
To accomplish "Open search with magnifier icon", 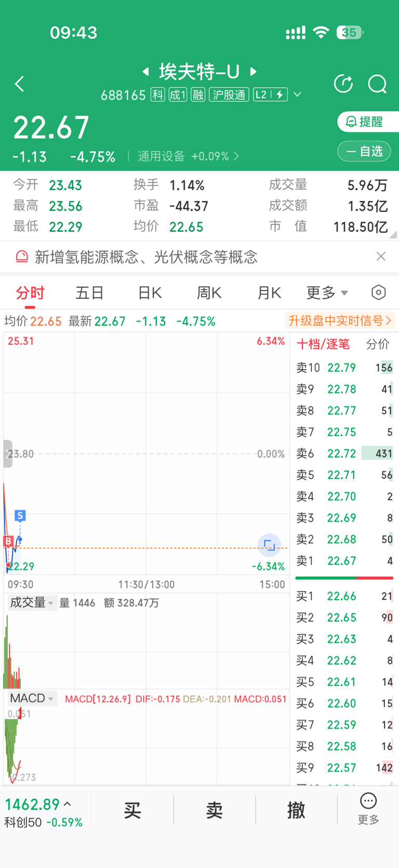I will (377, 84).
